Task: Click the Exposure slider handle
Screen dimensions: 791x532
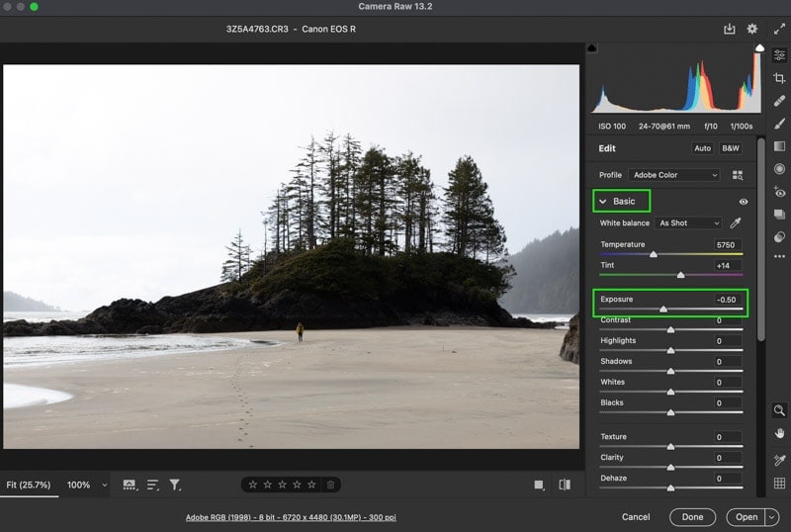Action: click(x=663, y=309)
